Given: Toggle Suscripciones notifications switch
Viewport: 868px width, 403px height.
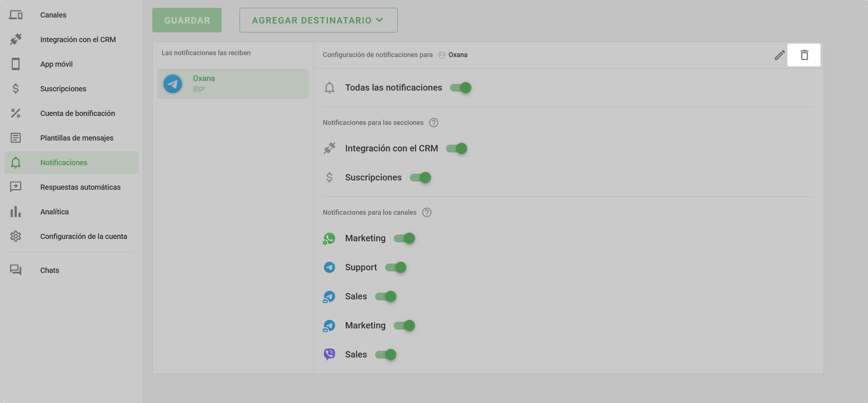Looking at the screenshot, I should (420, 177).
